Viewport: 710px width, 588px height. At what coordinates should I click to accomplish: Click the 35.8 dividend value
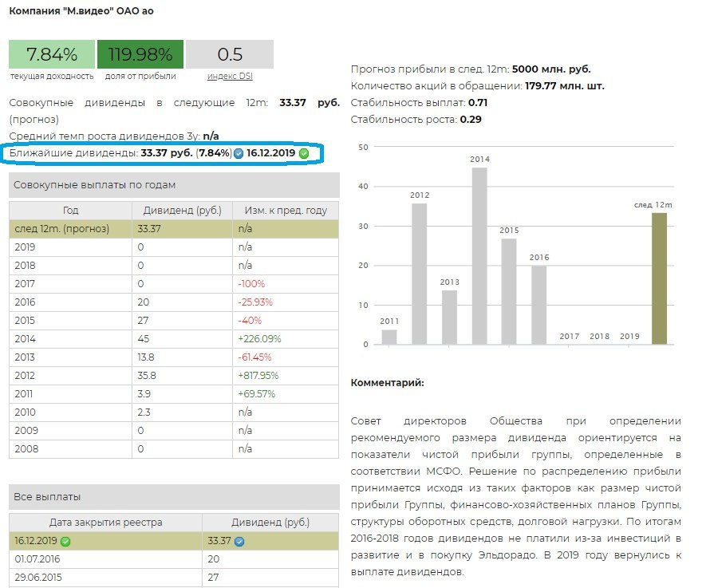[146, 376]
